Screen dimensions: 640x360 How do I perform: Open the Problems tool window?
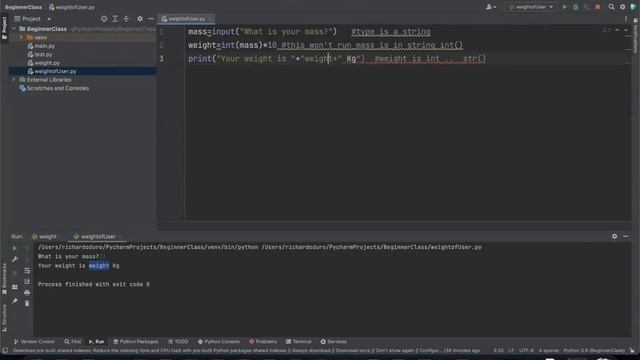point(263,342)
